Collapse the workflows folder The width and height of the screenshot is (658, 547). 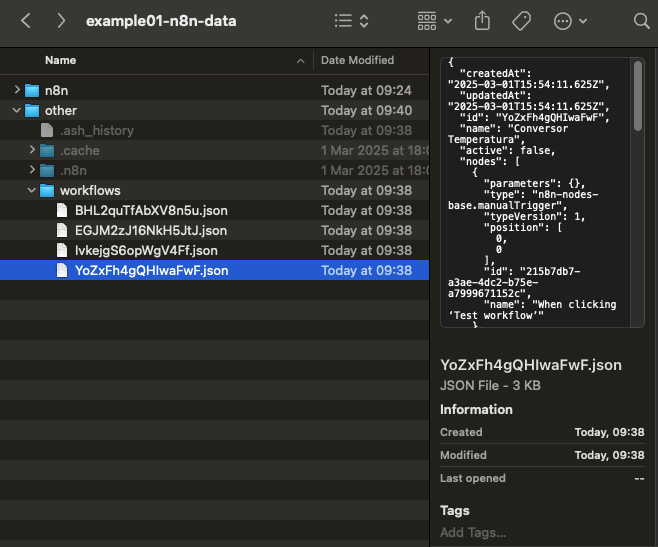pyautogui.click(x=31, y=190)
